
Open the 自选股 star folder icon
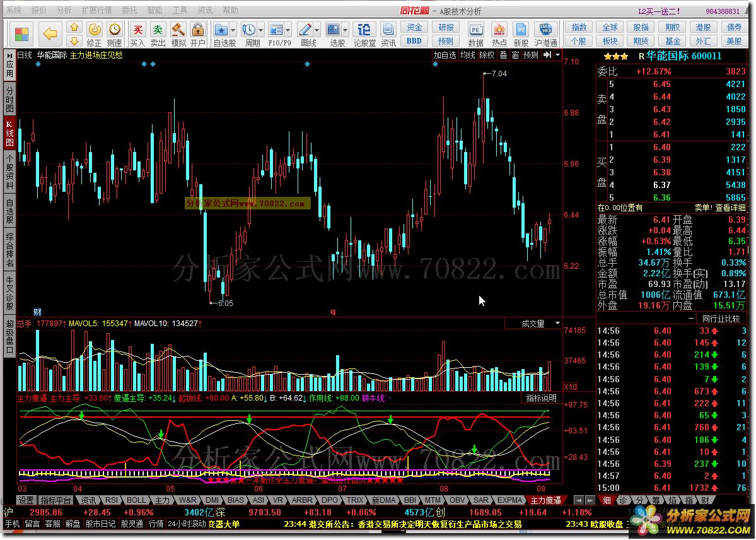coord(221,30)
